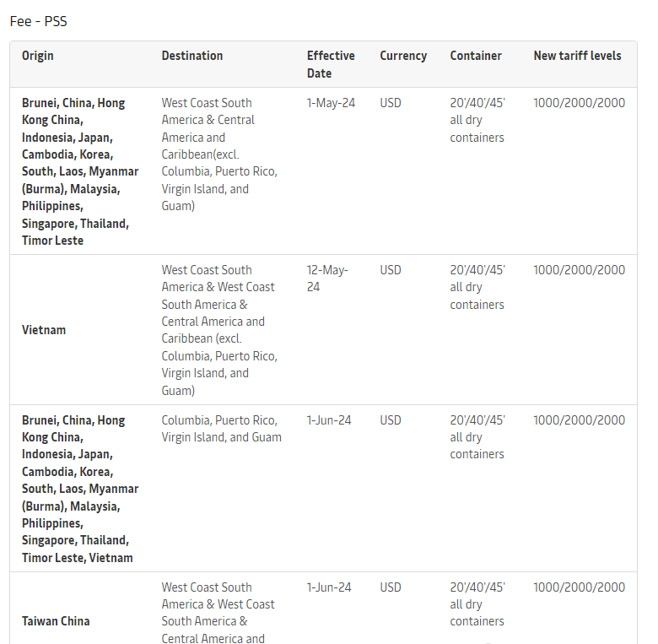Click the 1-May-24 effective date cell
Screen dimensions: 658x644
(331, 103)
